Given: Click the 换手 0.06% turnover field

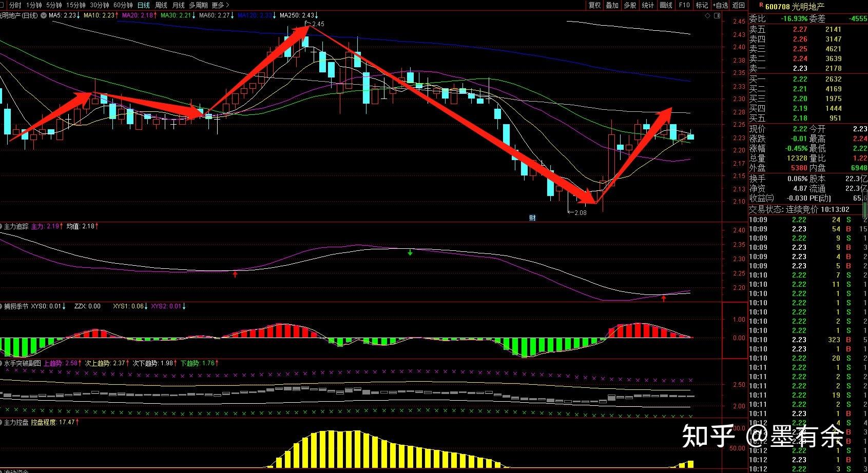Looking at the screenshot, I should [x=778, y=179].
